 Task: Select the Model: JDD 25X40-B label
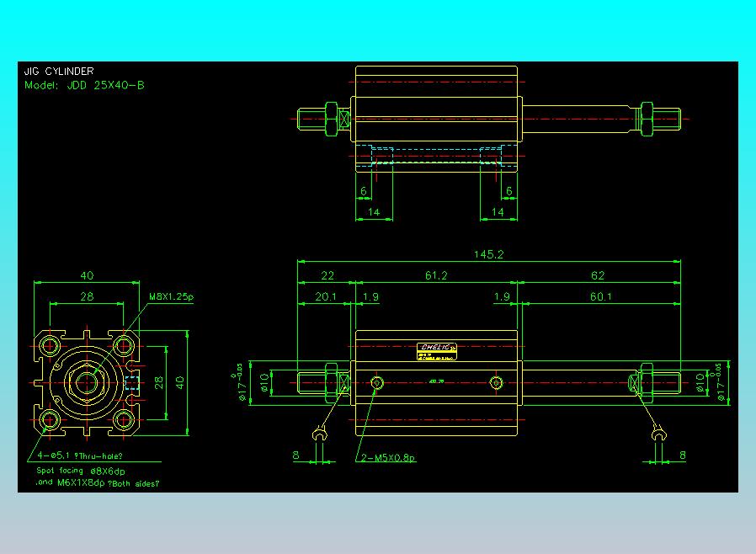click(x=84, y=85)
